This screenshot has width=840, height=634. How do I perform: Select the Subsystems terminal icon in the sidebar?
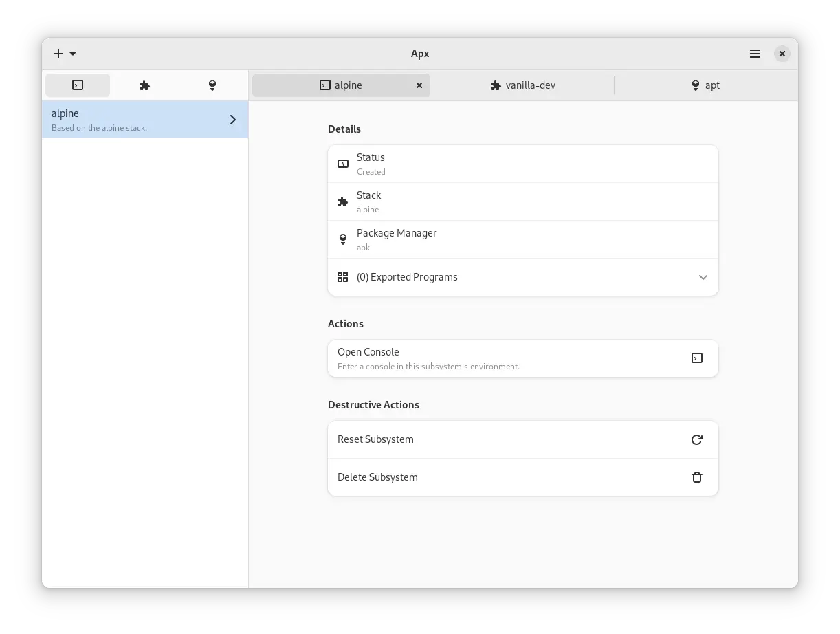(77, 85)
